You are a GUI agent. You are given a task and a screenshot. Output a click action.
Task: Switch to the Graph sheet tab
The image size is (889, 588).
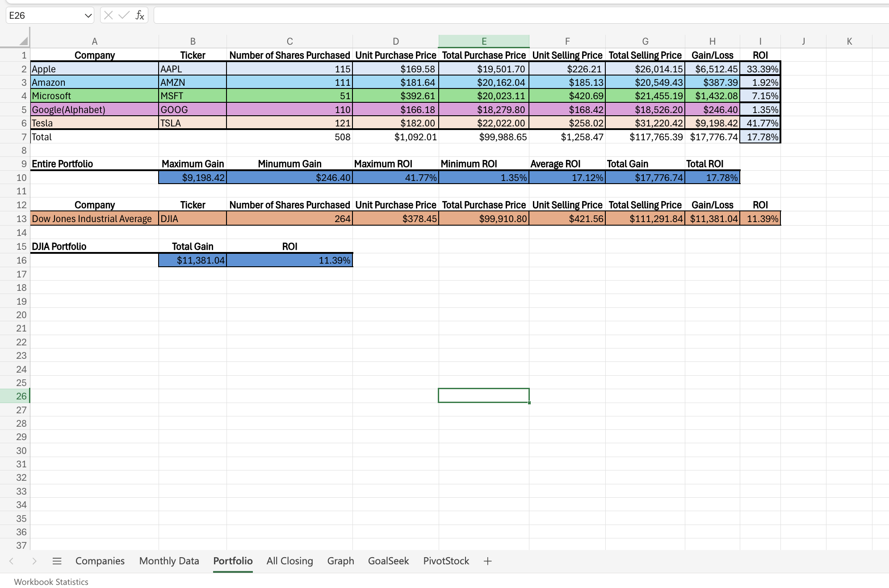coord(340,561)
